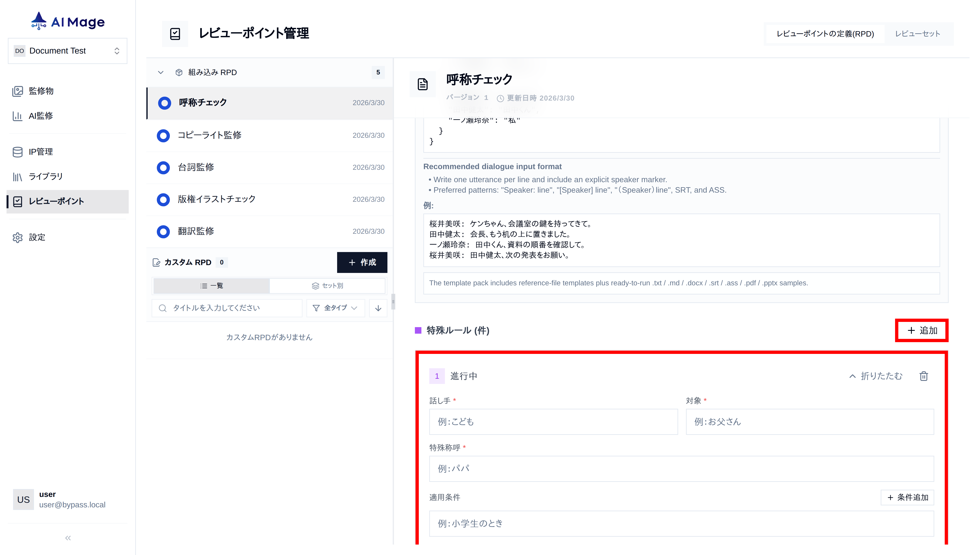Screen dimensions: 980x555
Task: Collapse the sidebar with double-chevron icon
Action: pyautogui.click(x=68, y=538)
